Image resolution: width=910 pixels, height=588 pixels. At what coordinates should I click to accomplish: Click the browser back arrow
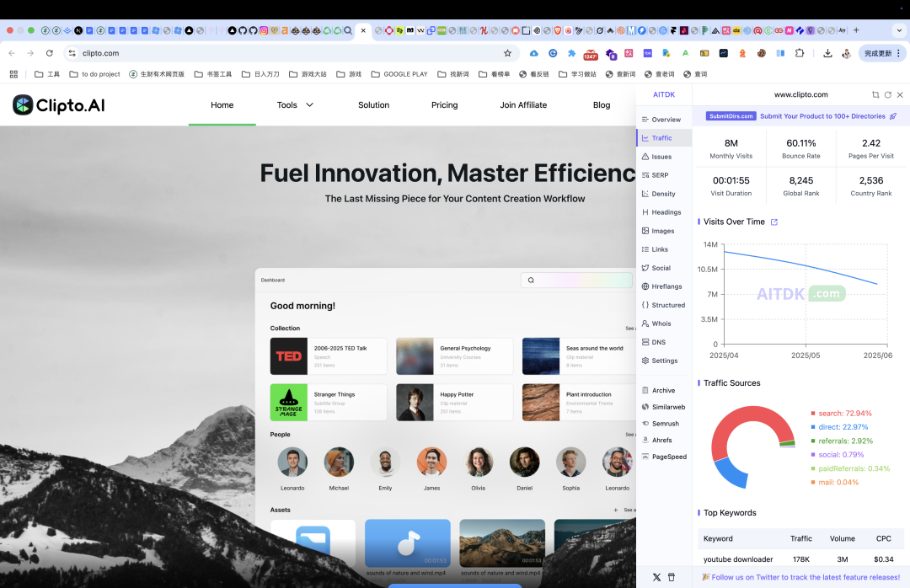point(12,53)
